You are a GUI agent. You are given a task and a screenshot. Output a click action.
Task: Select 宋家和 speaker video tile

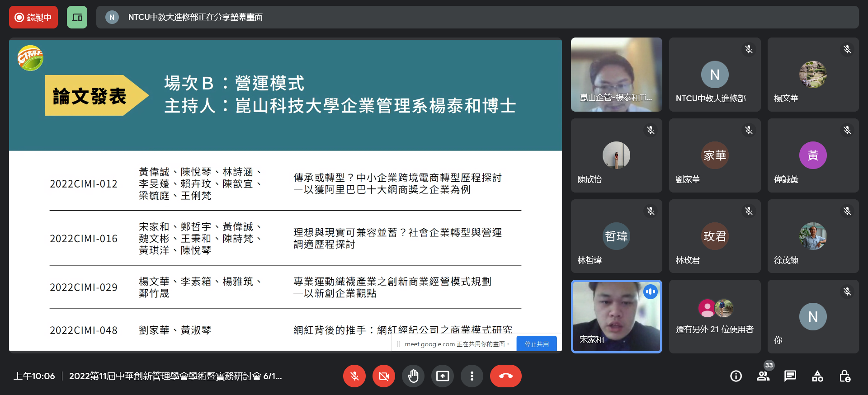616,316
